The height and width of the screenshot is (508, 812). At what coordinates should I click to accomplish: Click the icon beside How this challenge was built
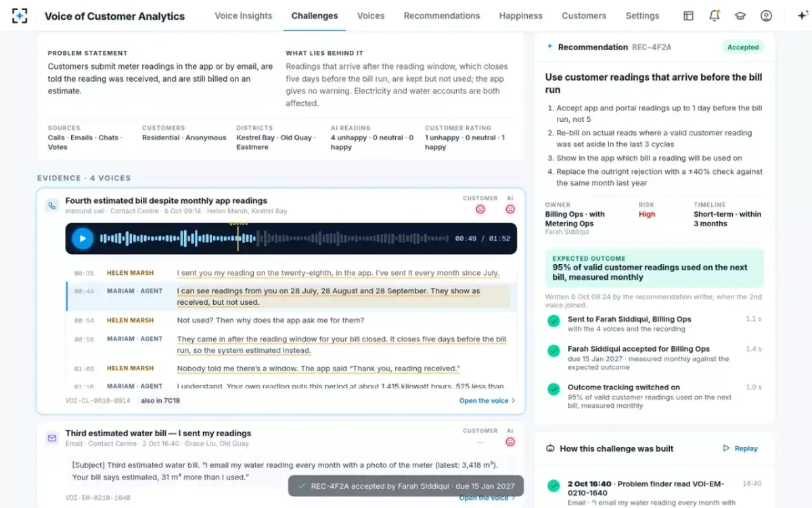(550, 448)
